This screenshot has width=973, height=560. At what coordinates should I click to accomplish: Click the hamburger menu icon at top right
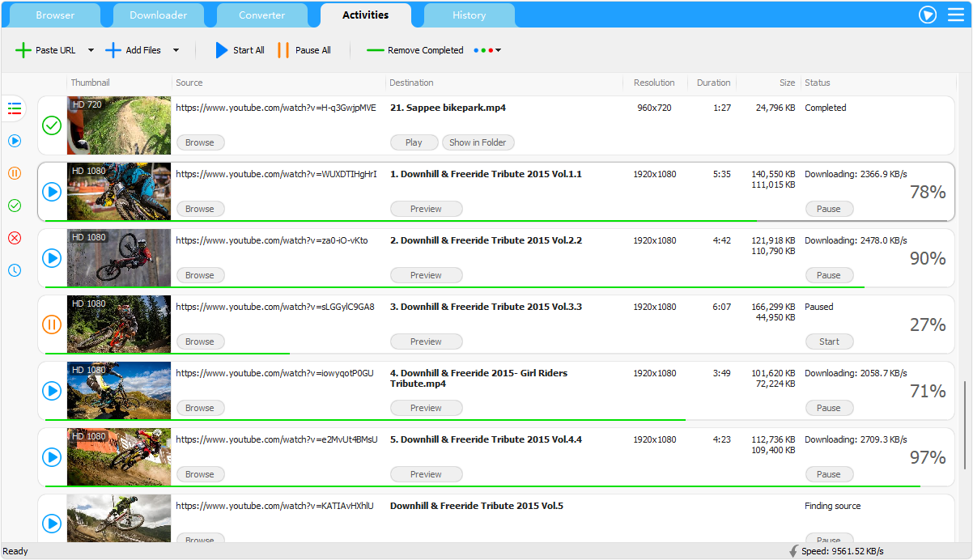[x=955, y=15]
